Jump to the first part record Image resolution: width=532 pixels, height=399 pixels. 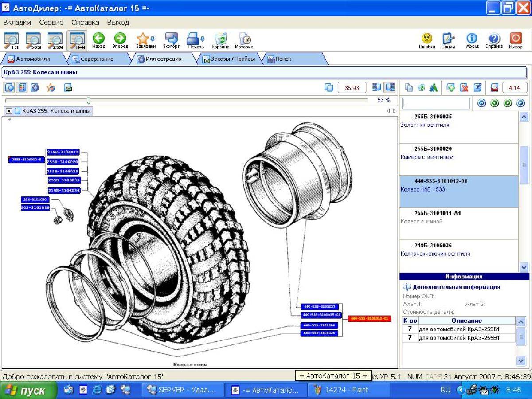tap(481, 103)
